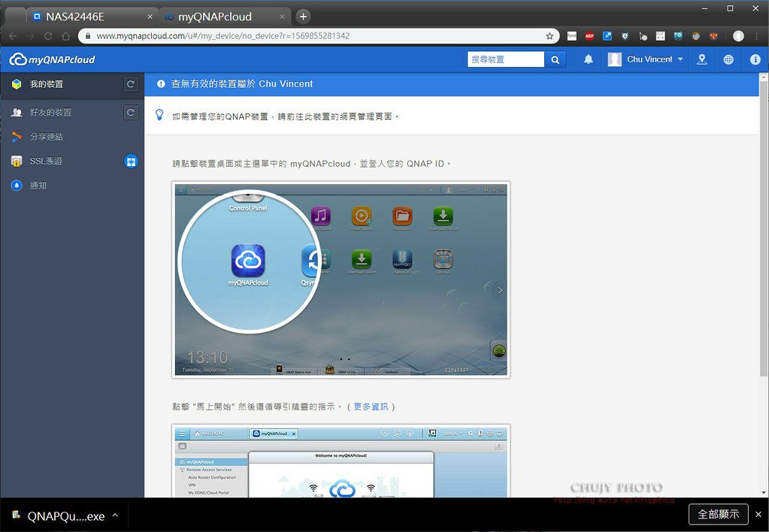Close the myQNAPcloud tab
Screen dimensions: 769x532
(282, 17)
